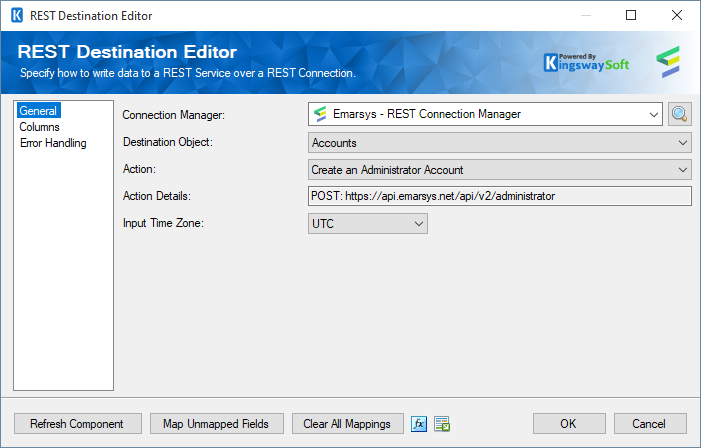Screen dimensions: 701x448
Task: Expand the Input Time Zone dropdown
Action: [x=418, y=224]
